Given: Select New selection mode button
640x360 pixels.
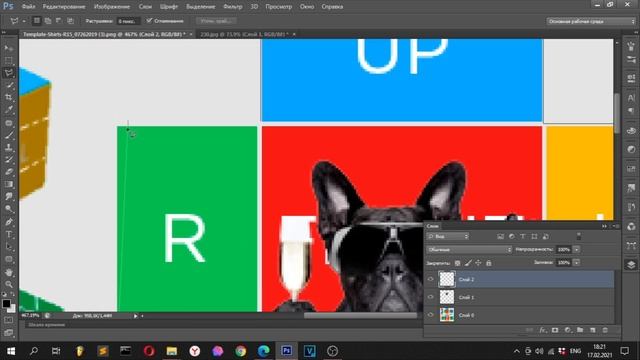Looking at the screenshot, I should click(x=37, y=21).
